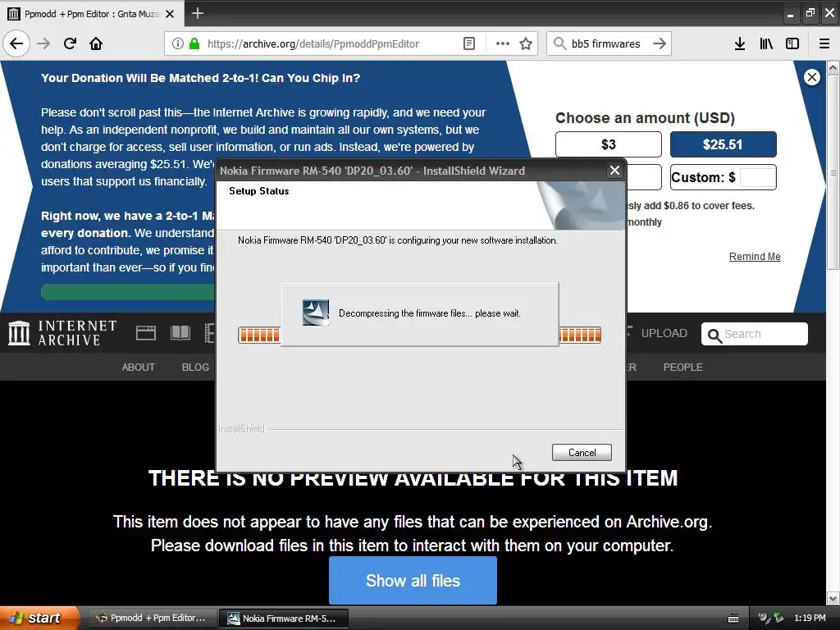Screen dimensions: 840x630
Task: Click the setup progress bar
Action: click(x=419, y=336)
